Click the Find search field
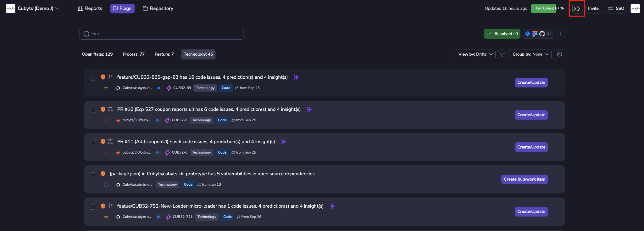This screenshot has width=644, height=231. [x=161, y=34]
